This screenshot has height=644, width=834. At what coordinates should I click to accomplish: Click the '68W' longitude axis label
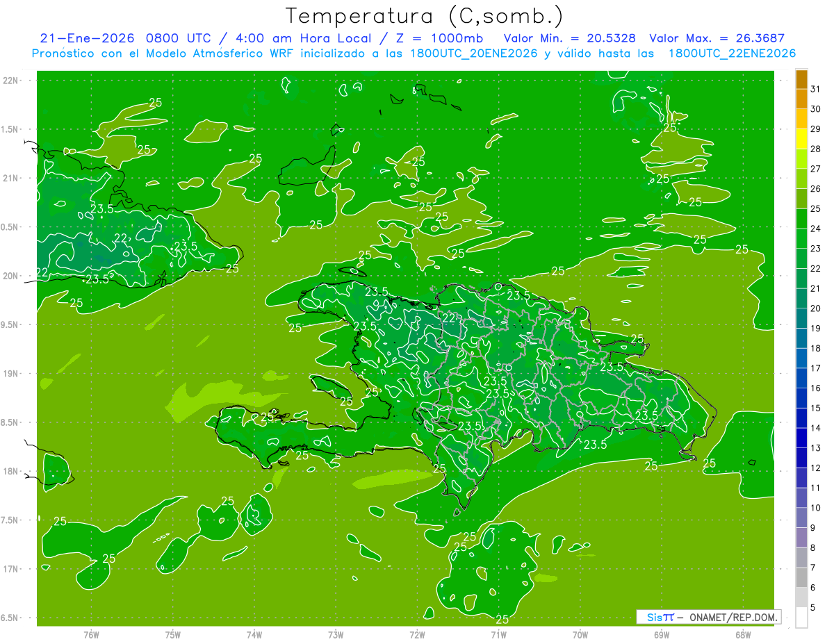coord(743,634)
